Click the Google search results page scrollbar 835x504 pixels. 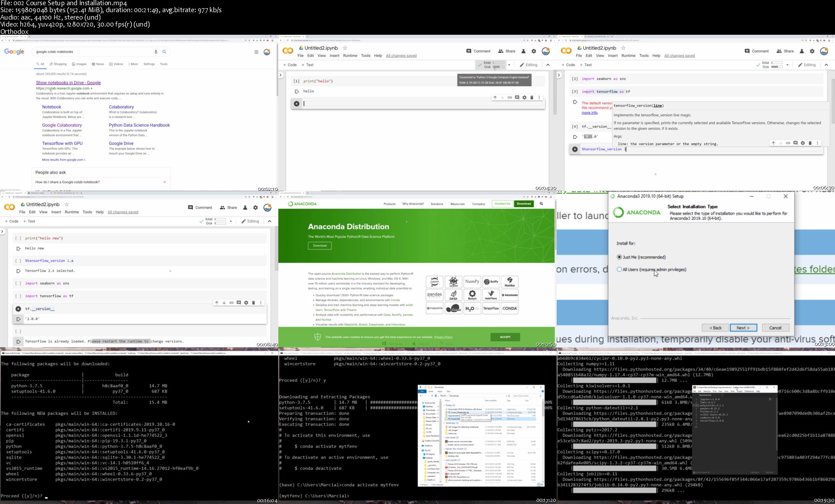pyautogui.click(x=277, y=70)
